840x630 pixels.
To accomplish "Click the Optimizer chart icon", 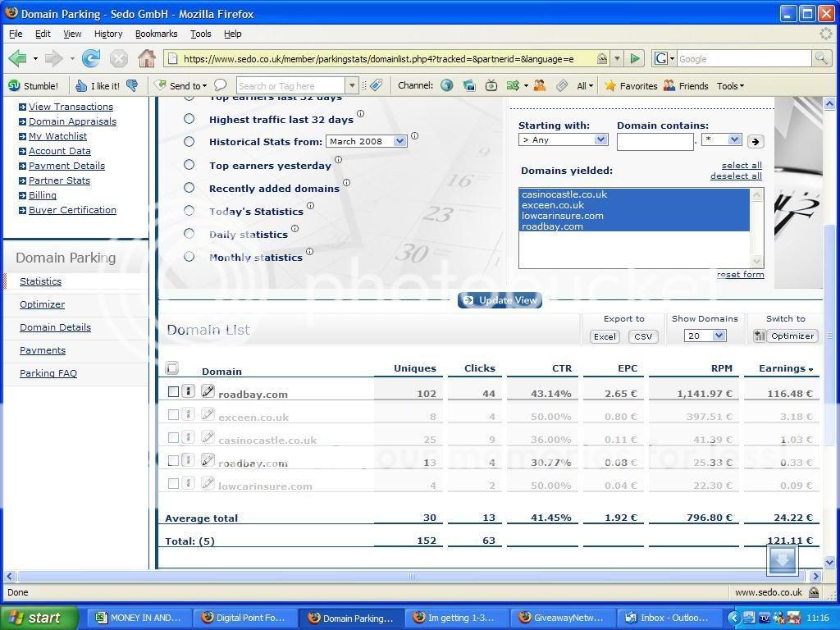I will [759, 336].
